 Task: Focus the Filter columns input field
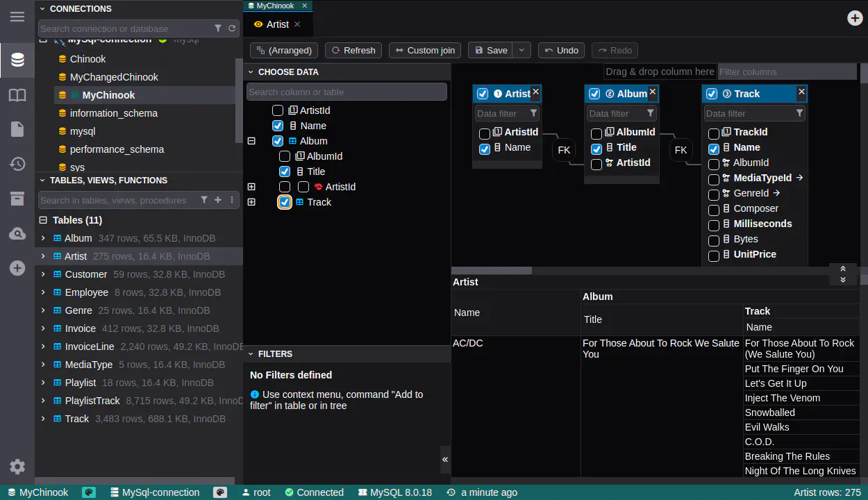pos(786,72)
